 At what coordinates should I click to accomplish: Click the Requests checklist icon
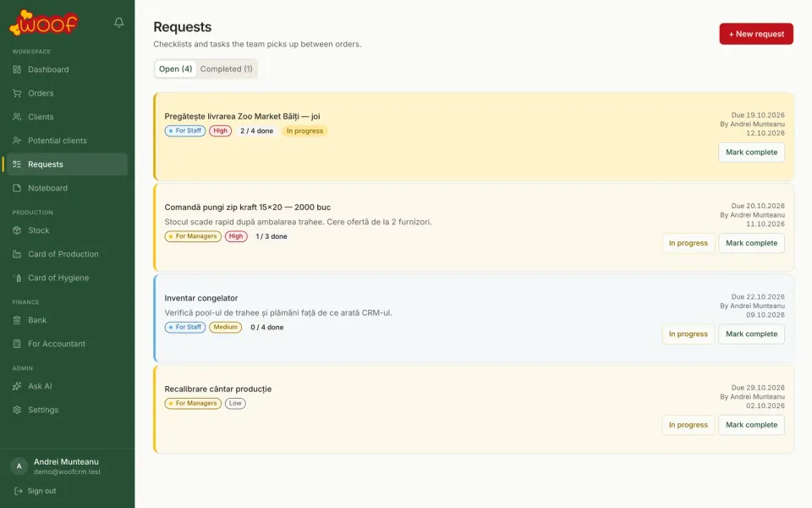pos(17,164)
